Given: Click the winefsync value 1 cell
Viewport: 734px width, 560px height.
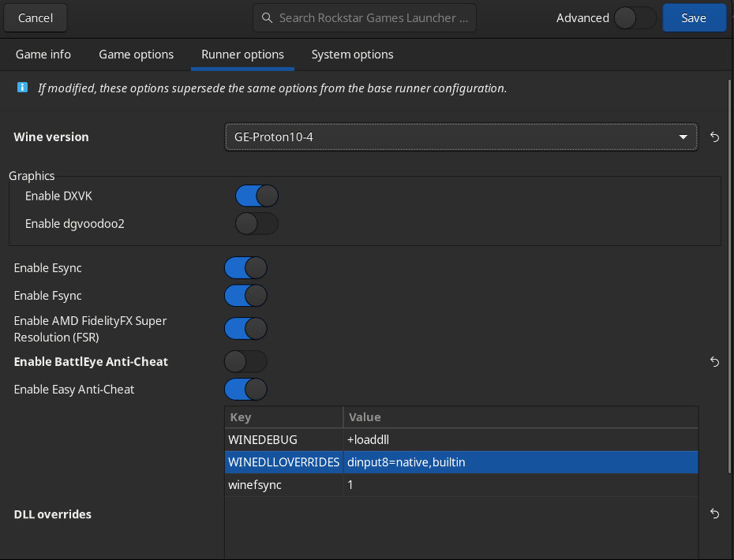Looking at the screenshot, I should tap(521, 485).
